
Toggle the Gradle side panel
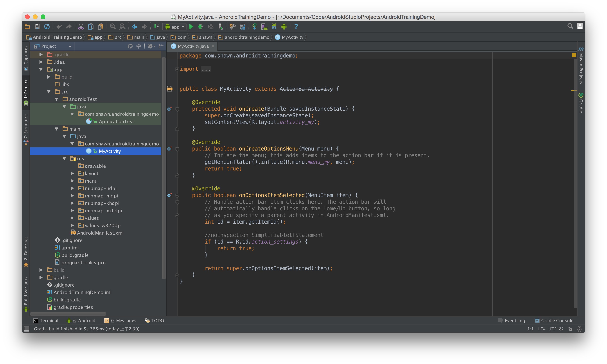pyautogui.click(x=581, y=103)
